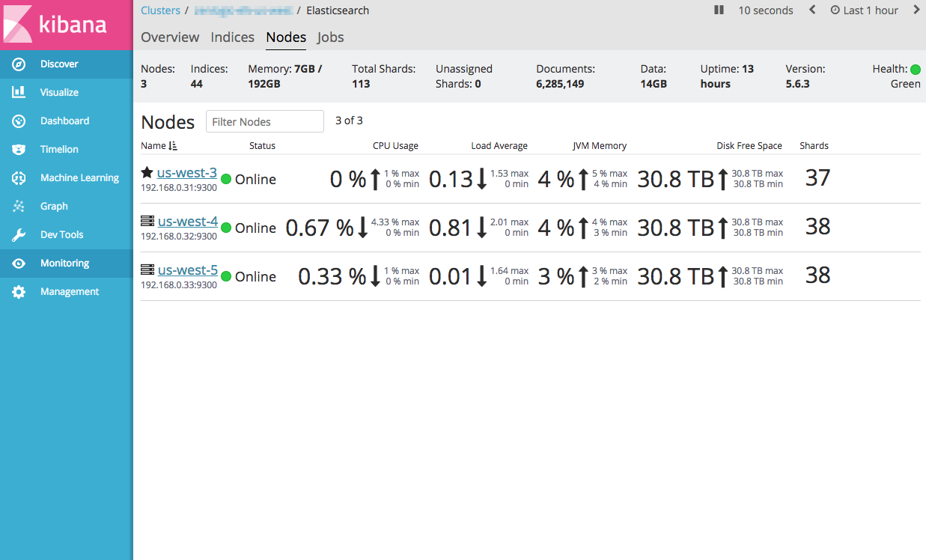Open Discover via its compass icon

click(19, 64)
